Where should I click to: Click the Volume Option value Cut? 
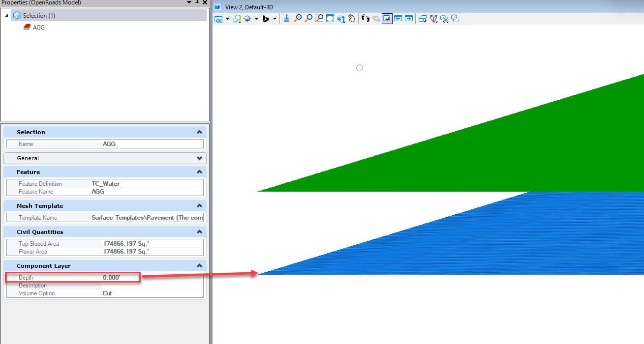[107, 293]
